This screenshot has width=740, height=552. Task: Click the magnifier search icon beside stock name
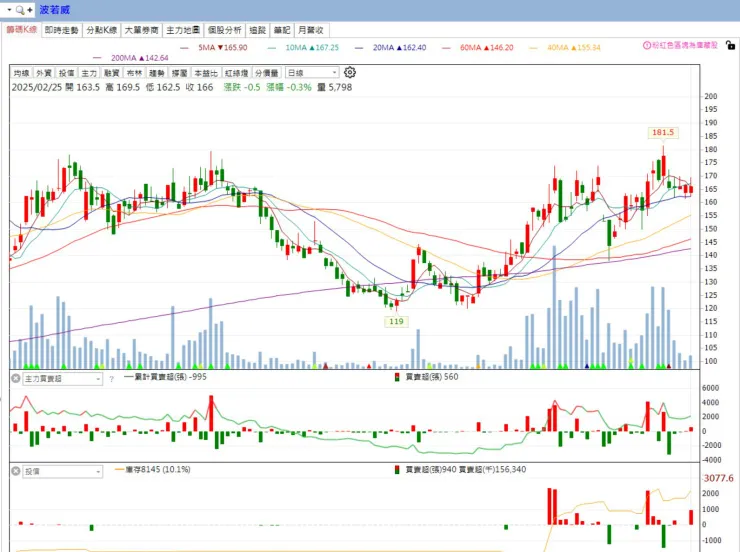(x=19, y=9)
